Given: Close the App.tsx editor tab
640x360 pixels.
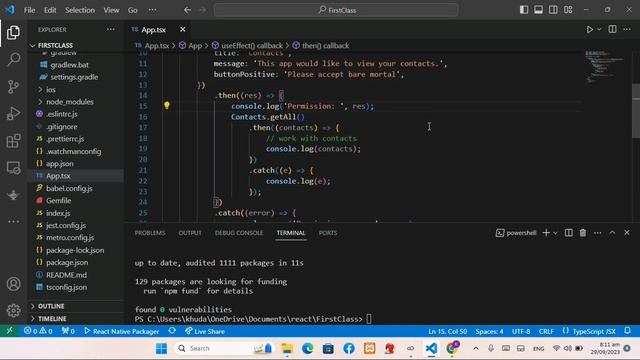Looking at the screenshot, I should tap(182, 29).
